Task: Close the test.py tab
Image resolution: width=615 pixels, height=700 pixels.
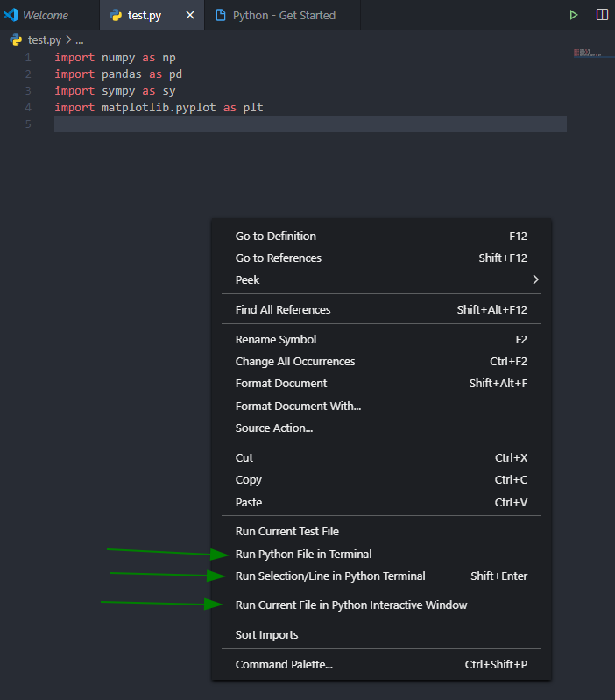Action: point(190,15)
